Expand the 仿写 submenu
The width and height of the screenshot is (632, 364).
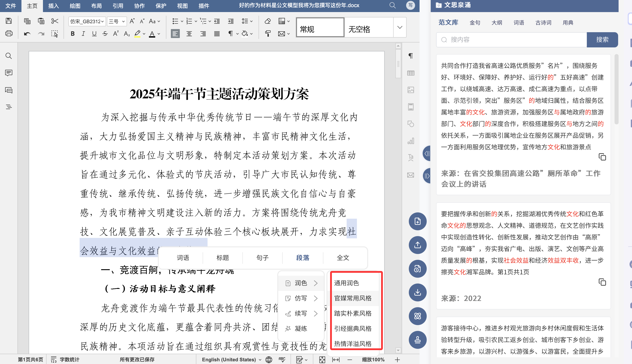click(301, 298)
